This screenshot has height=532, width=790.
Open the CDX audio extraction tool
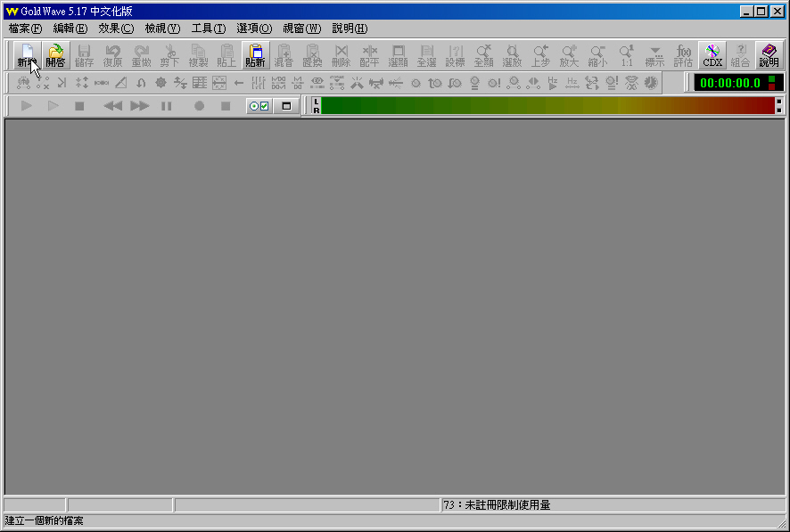pyautogui.click(x=712, y=55)
